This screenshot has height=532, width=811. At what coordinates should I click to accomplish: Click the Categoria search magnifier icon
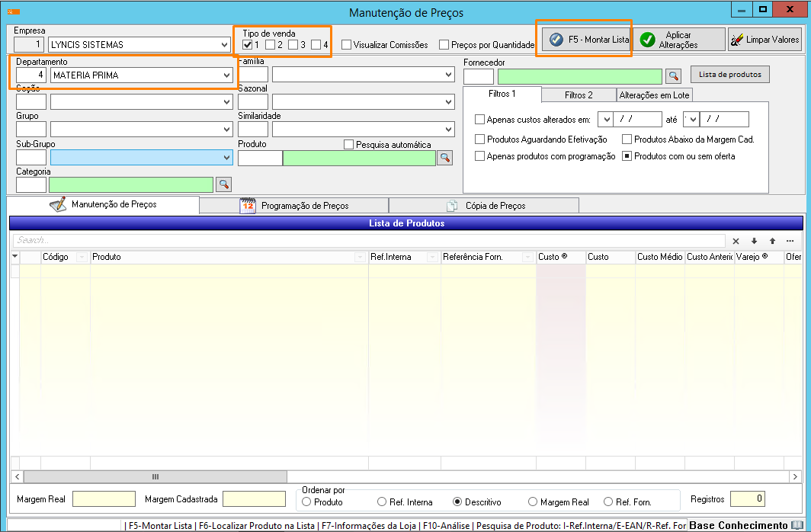click(x=223, y=184)
